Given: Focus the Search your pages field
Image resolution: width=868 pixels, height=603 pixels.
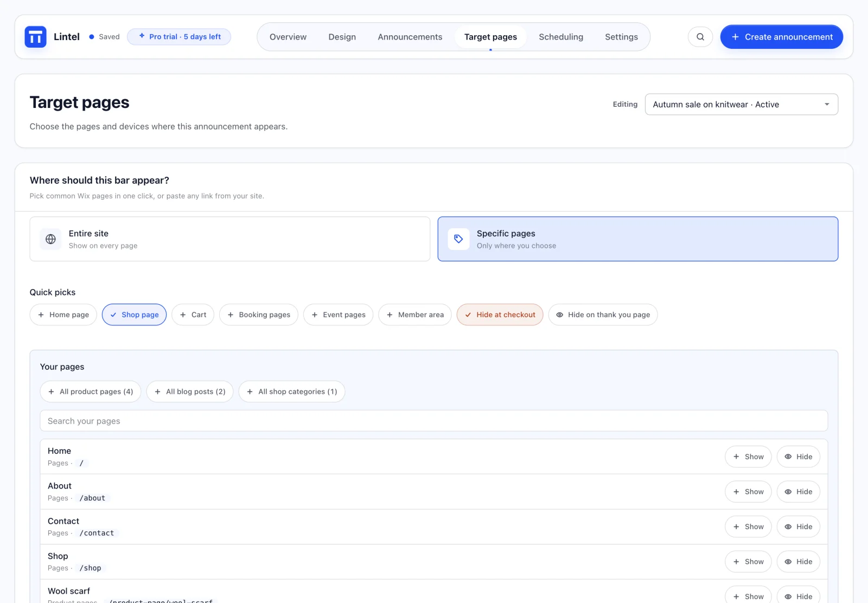Looking at the screenshot, I should tap(434, 421).
